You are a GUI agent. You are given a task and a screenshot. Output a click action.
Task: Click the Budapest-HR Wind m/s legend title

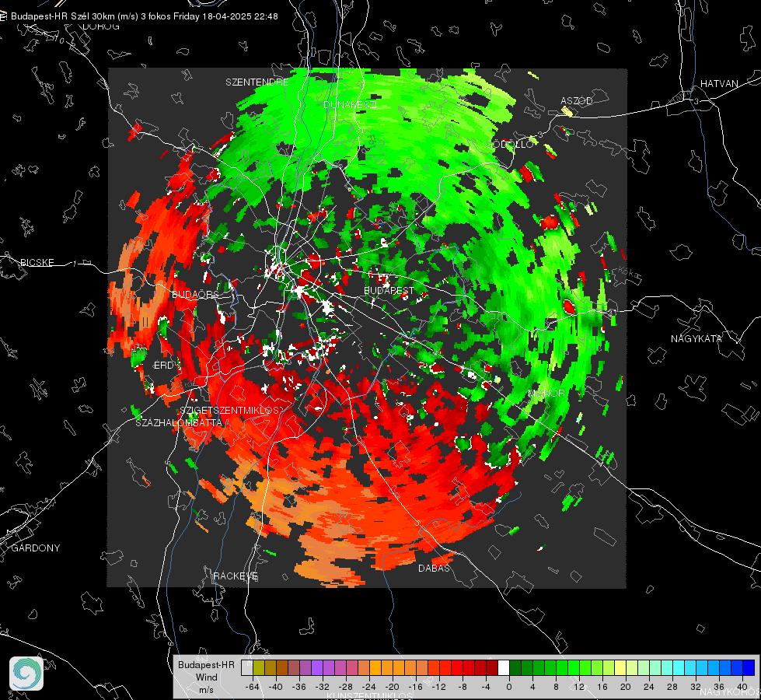pos(206,677)
